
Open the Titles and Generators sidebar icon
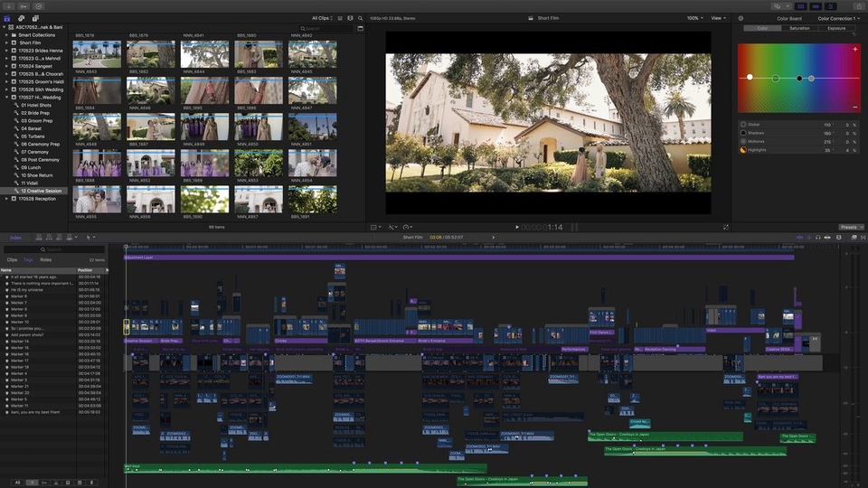pos(35,18)
